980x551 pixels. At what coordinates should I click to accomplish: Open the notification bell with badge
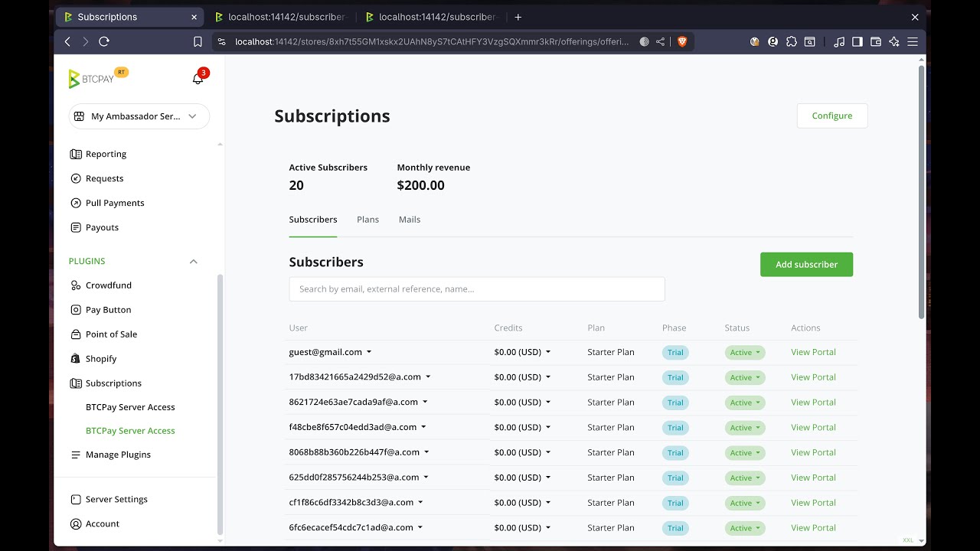tap(198, 77)
